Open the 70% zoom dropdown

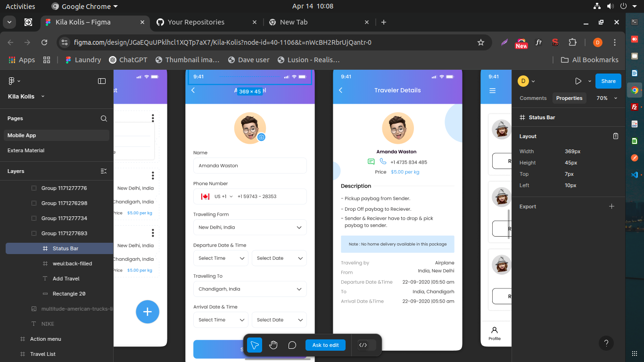607,98
